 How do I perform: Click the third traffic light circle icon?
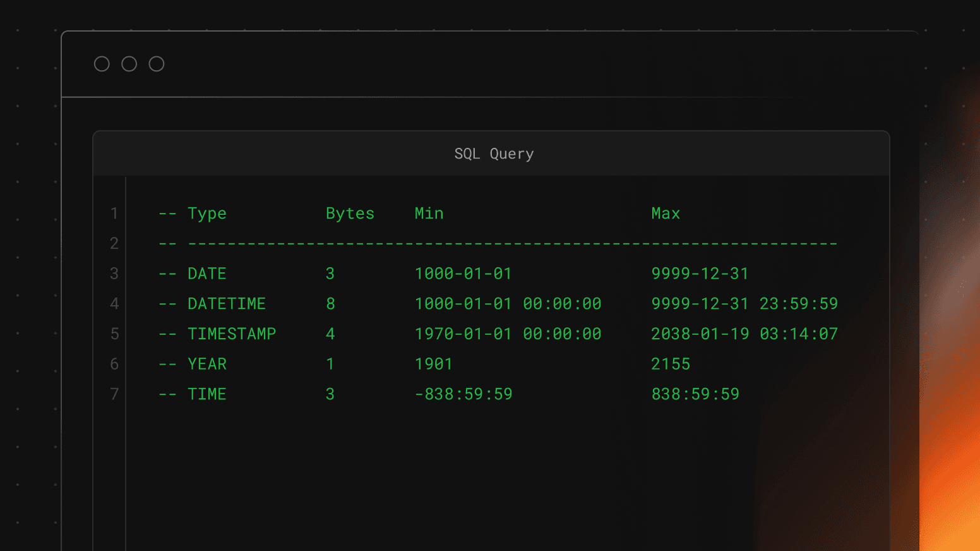coord(156,63)
